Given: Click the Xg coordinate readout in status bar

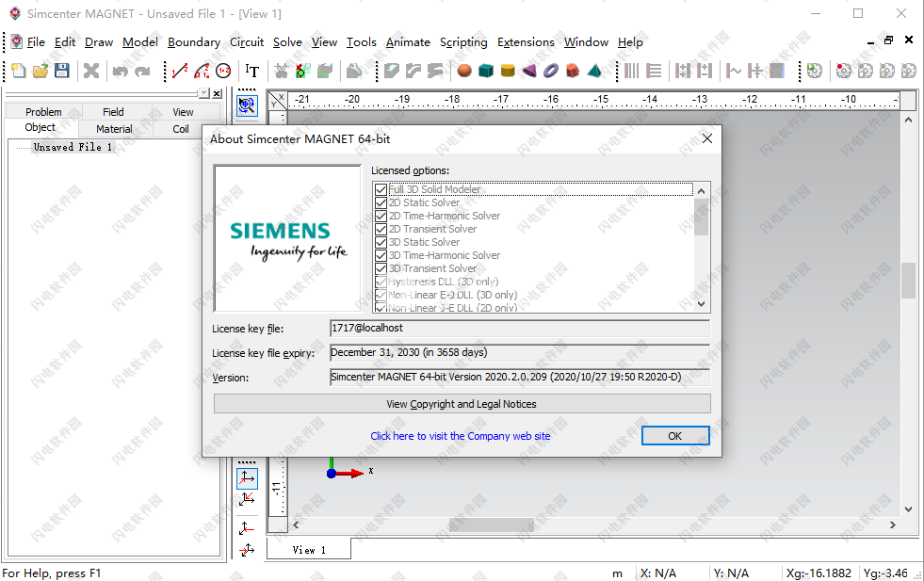Looking at the screenshot, I should click(x=819, y=573).
